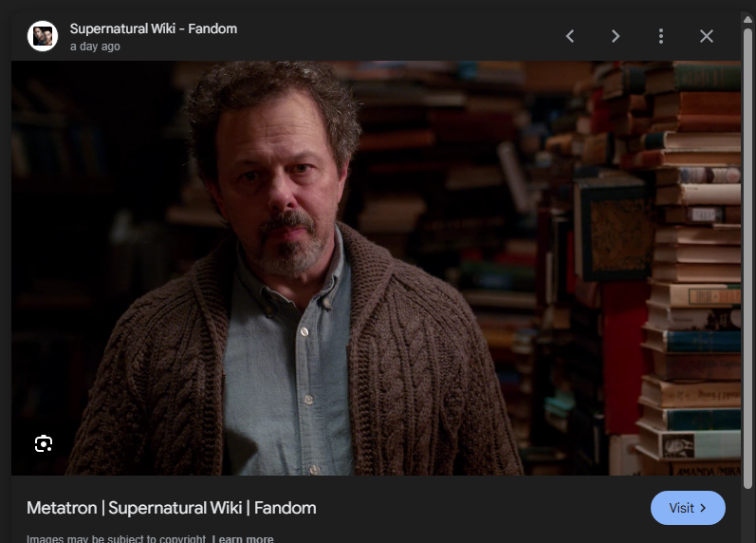
Task: Search this image with the Lens icon
Action: (x=44, y=443)
